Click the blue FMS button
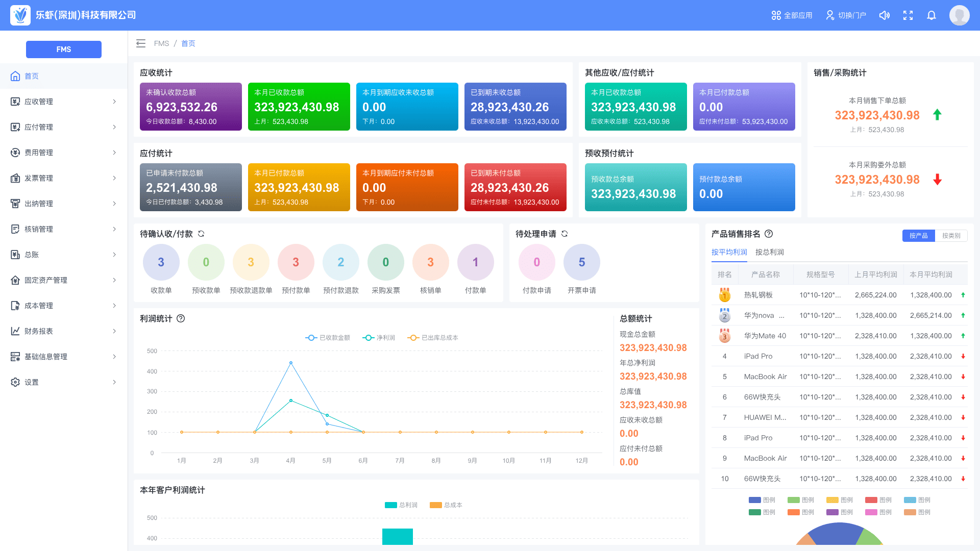 click(64, 49)
